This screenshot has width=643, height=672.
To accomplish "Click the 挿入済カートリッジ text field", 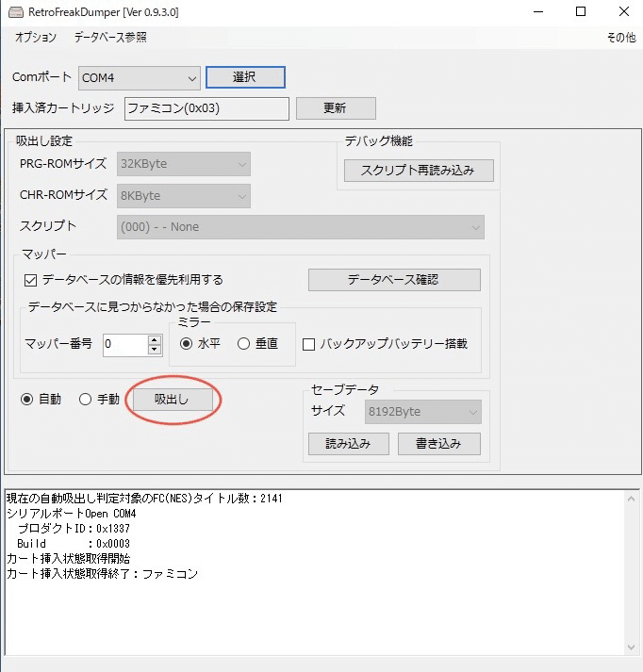I will (206, 108).
